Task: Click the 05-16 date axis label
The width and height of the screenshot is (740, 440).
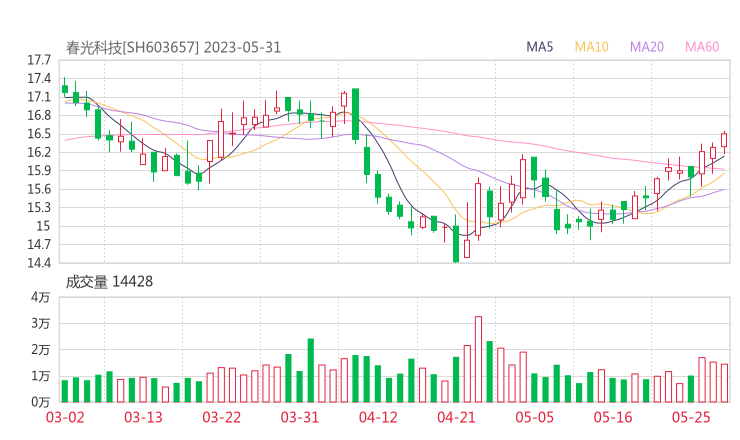Action: 613,417
